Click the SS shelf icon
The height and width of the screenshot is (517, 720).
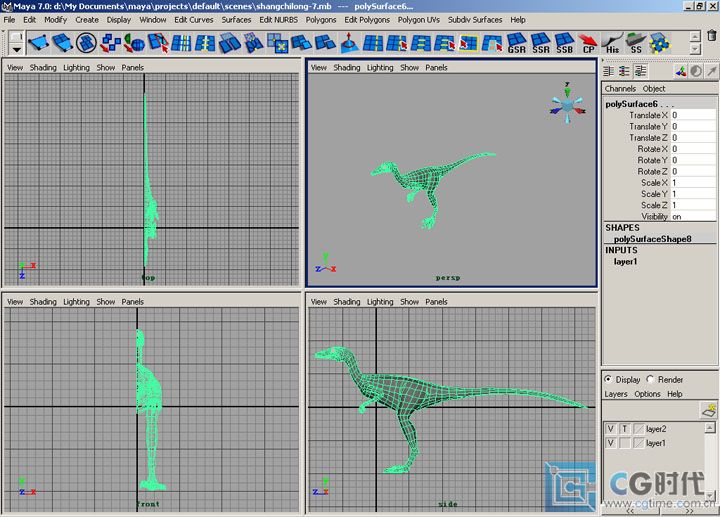click(x=636, y=43)
